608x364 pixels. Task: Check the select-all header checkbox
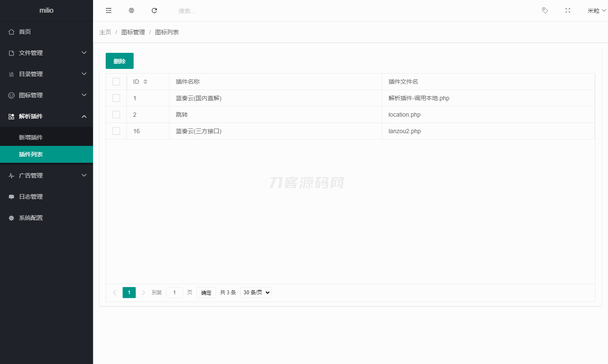tap(116, 82)
